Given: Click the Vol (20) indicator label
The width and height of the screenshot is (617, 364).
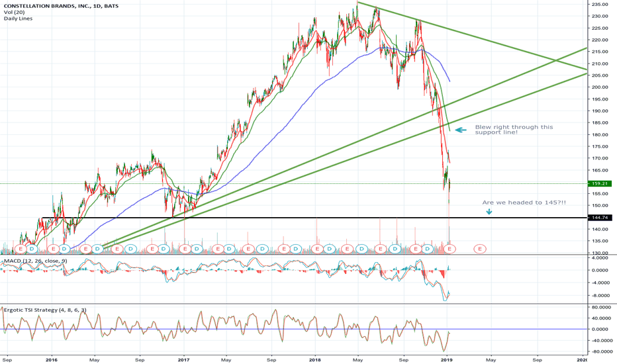Looking at the screenshot, I should [x=14, y=12].
